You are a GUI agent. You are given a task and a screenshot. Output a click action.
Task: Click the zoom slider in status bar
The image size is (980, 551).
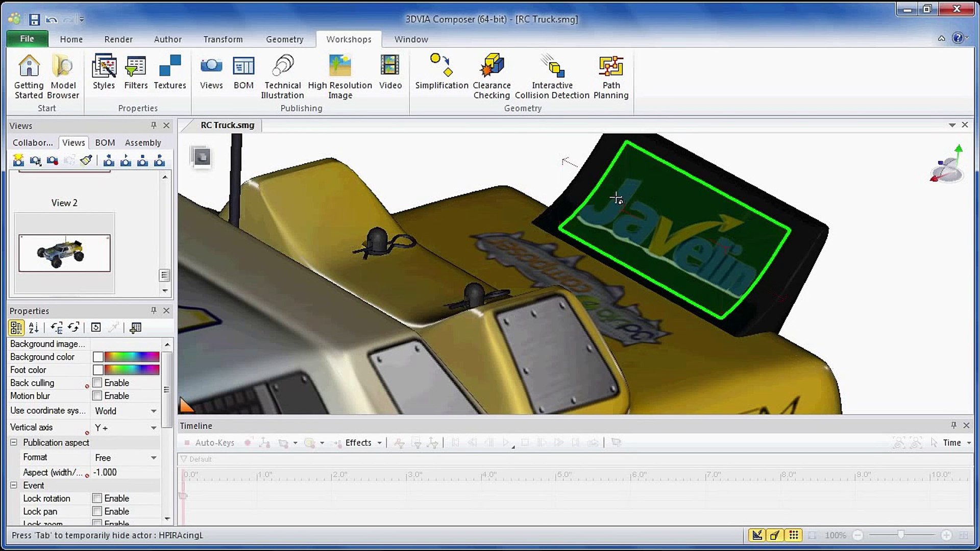(901, 535)
